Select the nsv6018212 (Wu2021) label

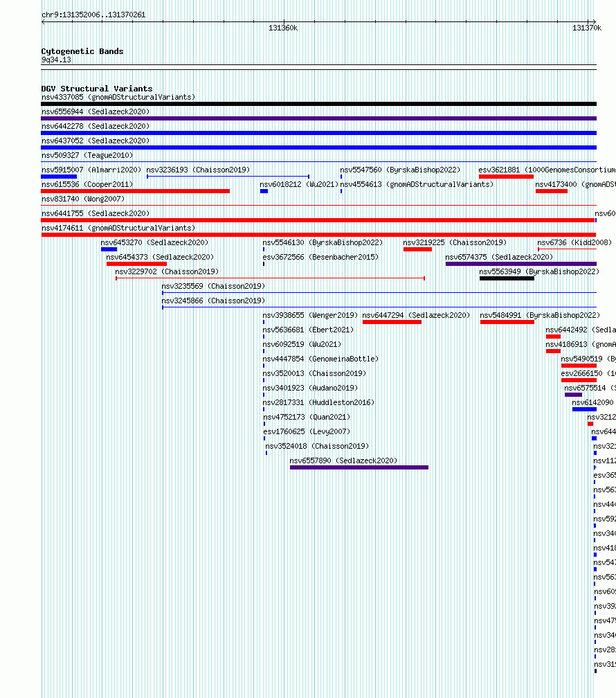pyautogui.click(x=299, y=184)
